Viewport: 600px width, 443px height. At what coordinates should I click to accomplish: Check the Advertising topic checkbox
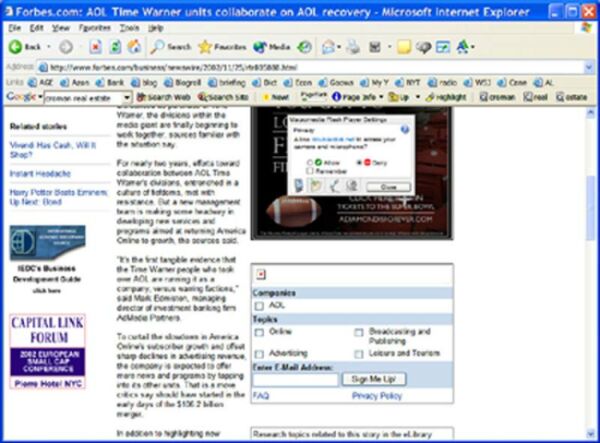pos(259,353)
